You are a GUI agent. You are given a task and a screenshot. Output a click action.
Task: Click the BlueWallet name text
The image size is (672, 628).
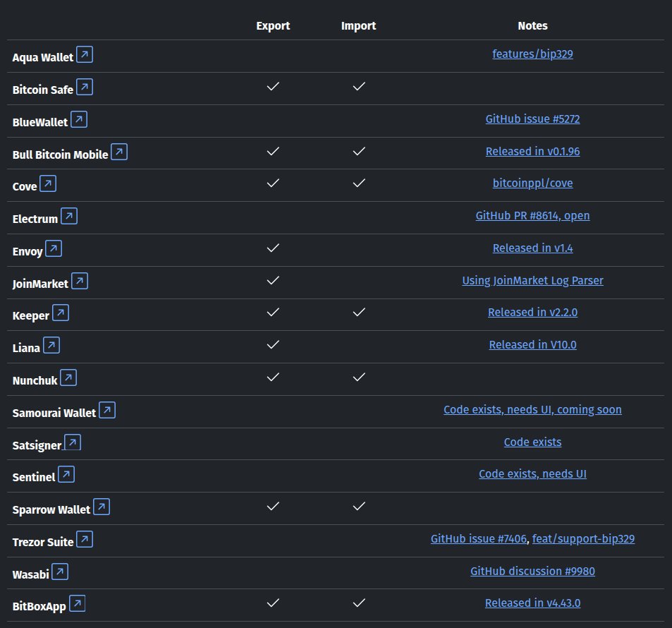tap(40, 123)
